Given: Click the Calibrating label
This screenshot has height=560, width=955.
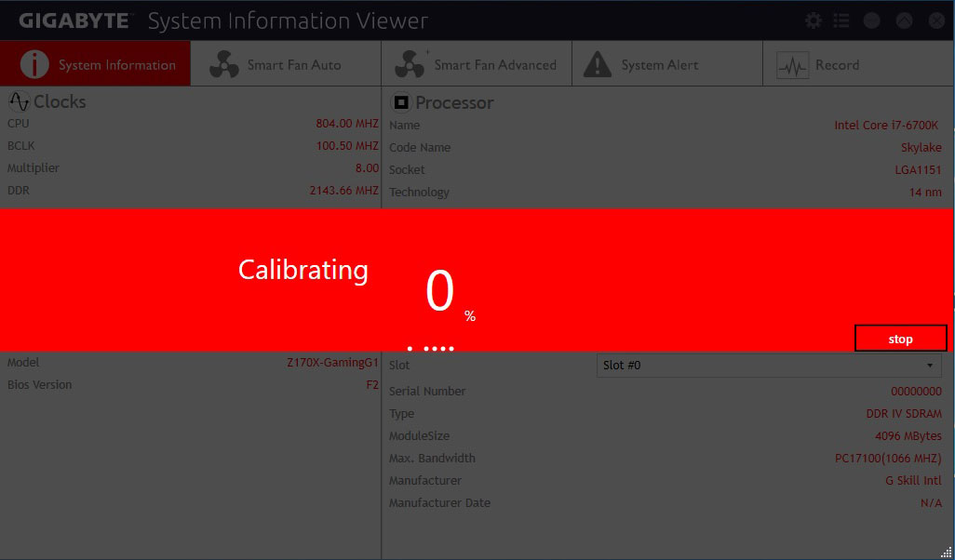Looking at the screenshot, I should click(x=303, y=271).
